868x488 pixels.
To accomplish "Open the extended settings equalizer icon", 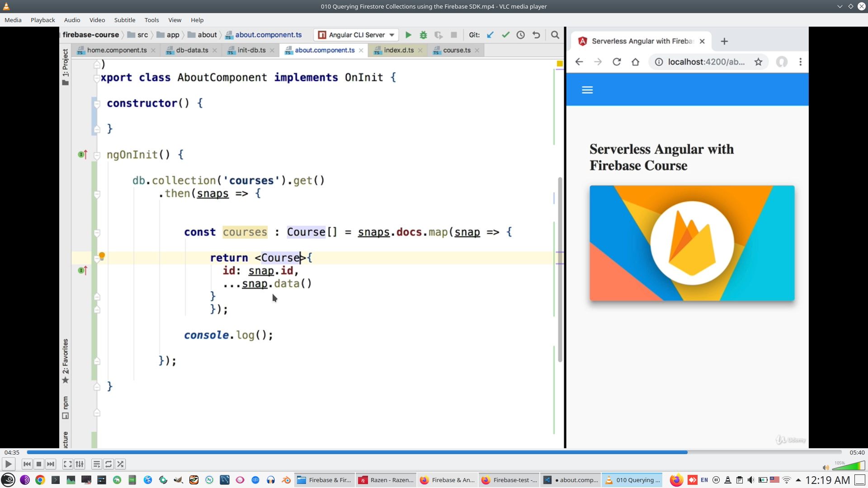I will point(80,464).
